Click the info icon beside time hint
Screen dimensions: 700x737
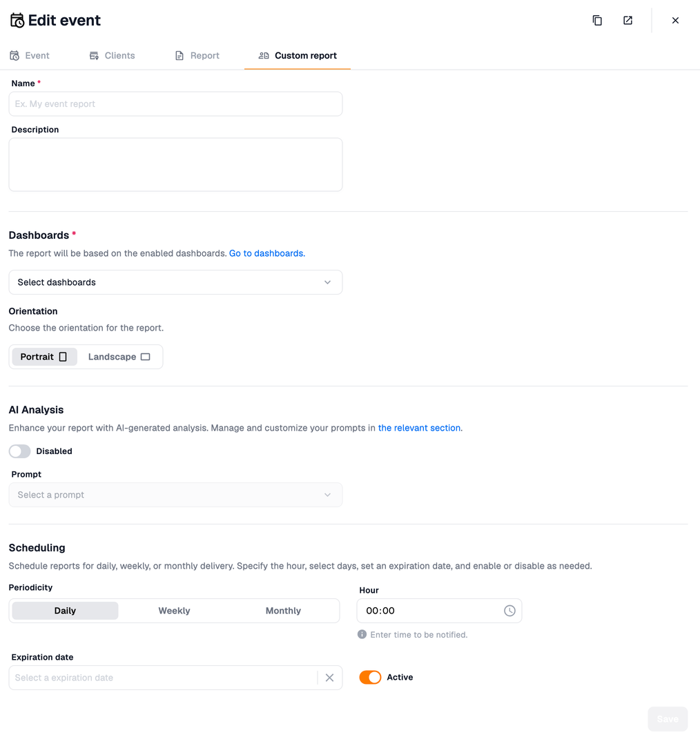(362, 634)
